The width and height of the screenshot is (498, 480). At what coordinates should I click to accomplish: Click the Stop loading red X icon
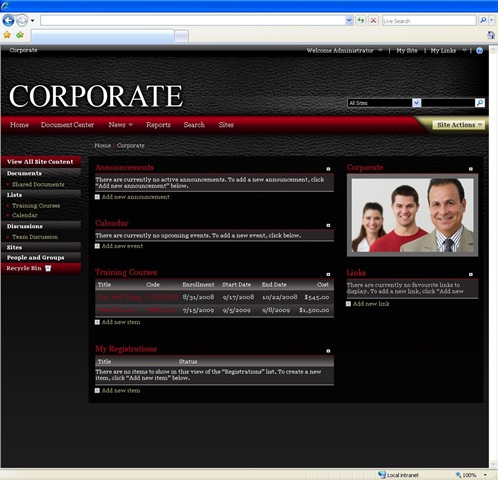[373, 21]
